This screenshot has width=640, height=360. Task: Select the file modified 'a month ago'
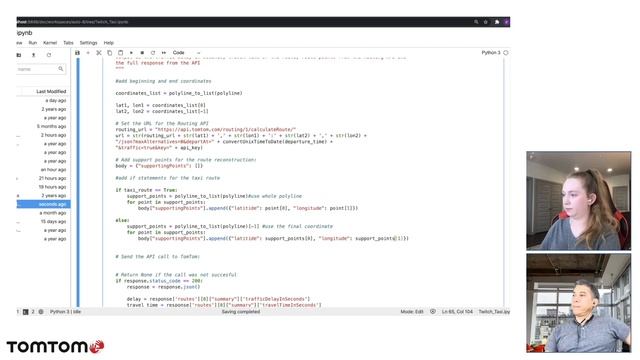point(43,213)
